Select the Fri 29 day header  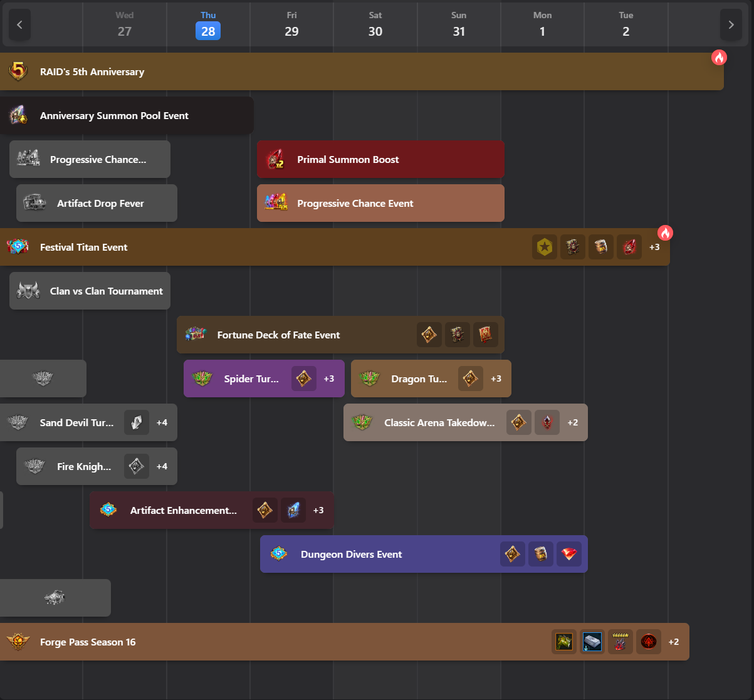291,24
